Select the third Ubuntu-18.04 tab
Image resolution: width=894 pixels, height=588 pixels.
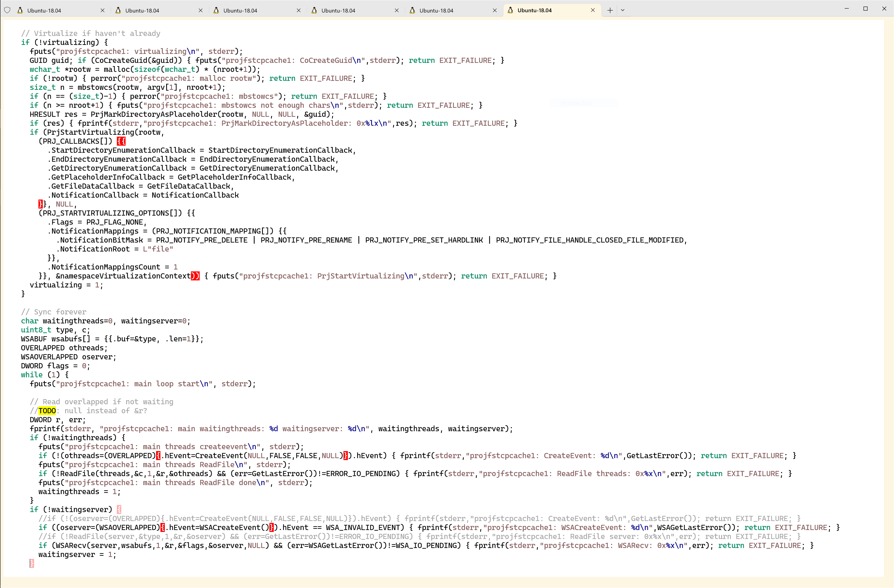[x=240, y=11]
